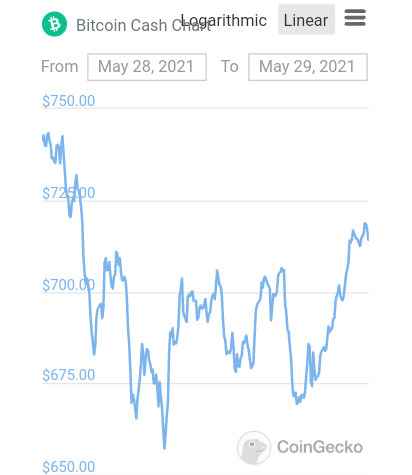Click the CoinGecko gecko logo watermark
The height and width of the screenshot is (475, 412).
pos(254,448)
